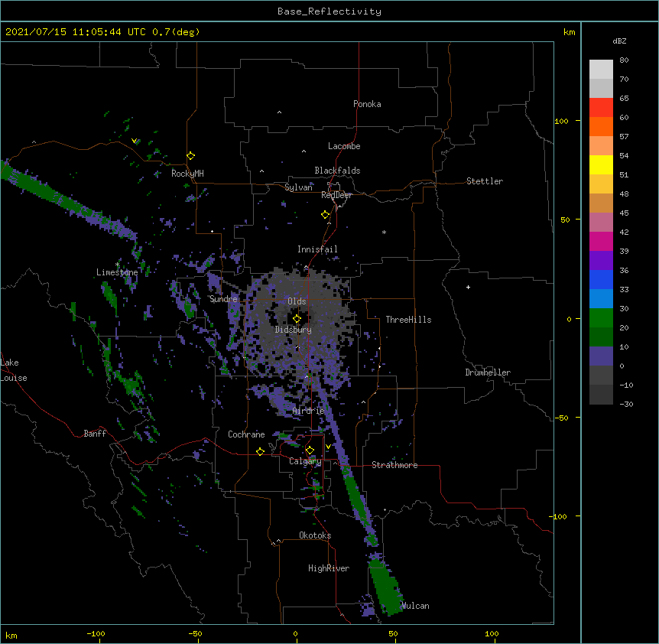
Task: Click the Okotoks town label
Action: pyautogui.click(x=315, y=535)
